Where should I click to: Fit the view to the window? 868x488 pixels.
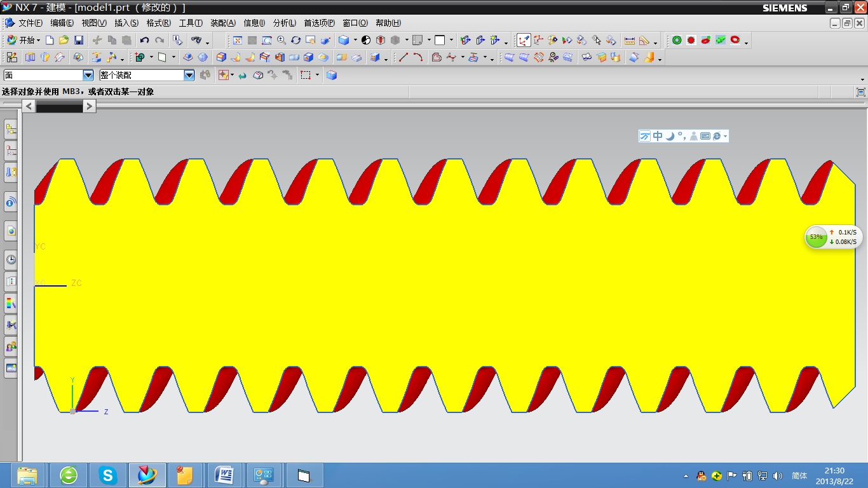238,40
